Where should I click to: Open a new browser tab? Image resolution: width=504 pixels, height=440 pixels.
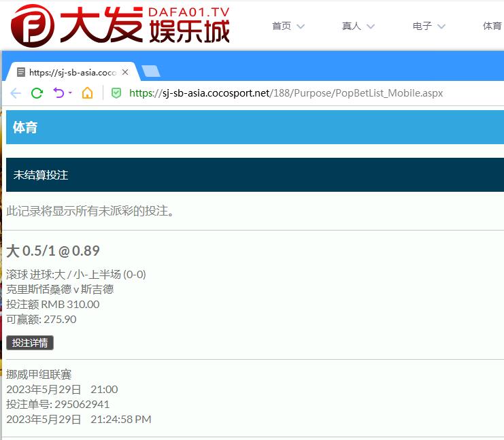[x=151, y=71]
